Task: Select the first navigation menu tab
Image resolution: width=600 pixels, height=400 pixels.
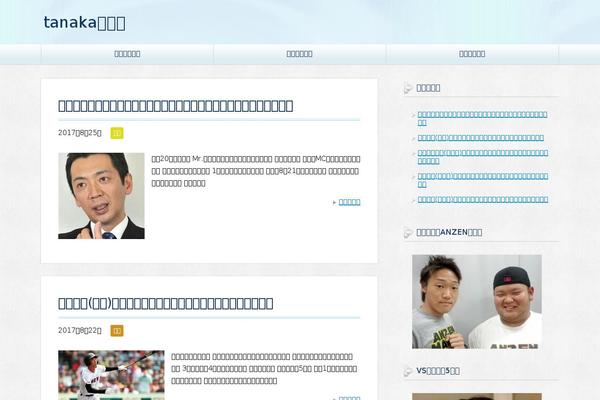Action: click(127, 54)
